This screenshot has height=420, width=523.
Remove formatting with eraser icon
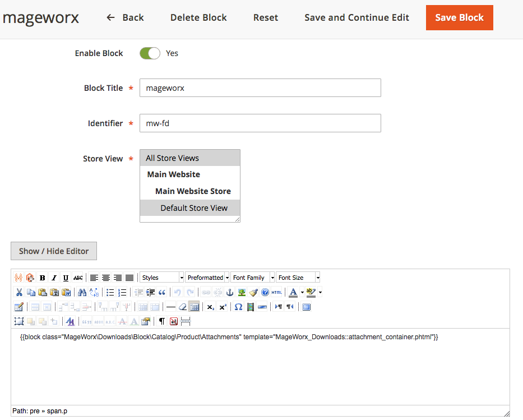182,307
